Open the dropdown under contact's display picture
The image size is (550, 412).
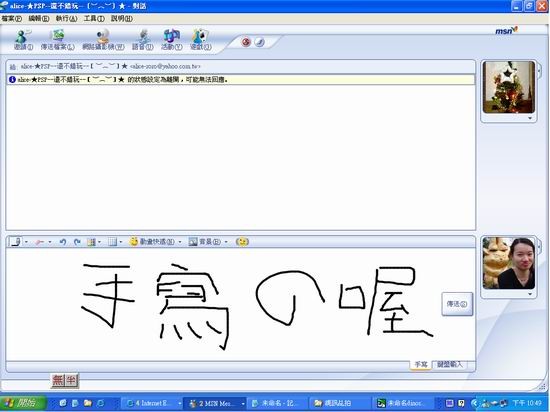pos(530,119)
